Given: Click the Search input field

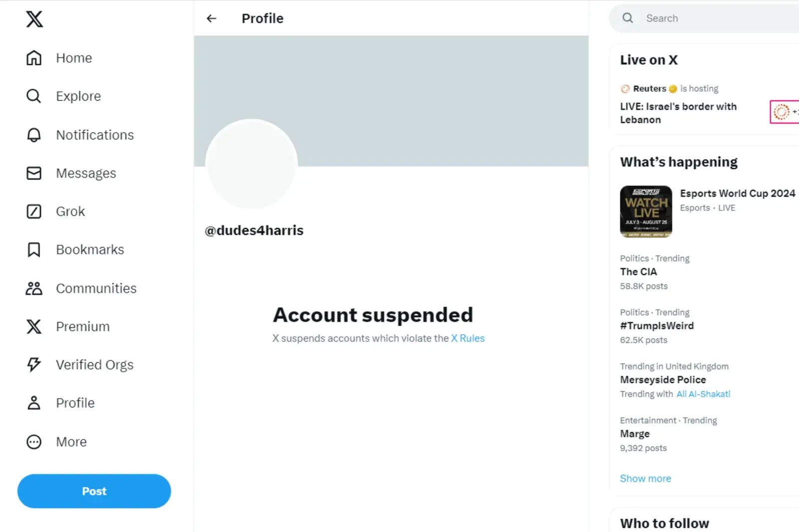Looking at the screenshot, I should click(699, 18).
